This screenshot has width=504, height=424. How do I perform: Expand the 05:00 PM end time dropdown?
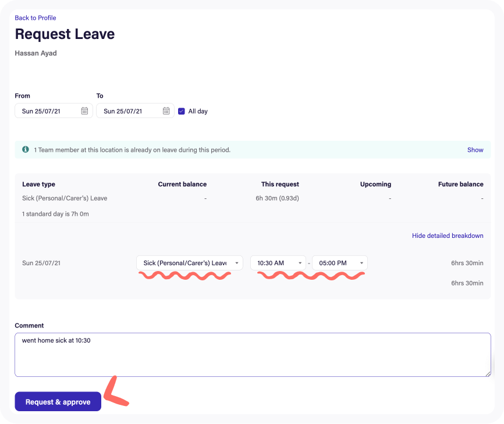point(339,263)
